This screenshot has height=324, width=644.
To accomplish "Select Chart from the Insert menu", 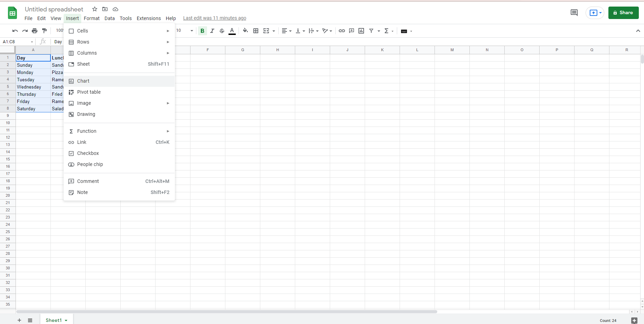I will pyautogui.click(x=83, y=81).
